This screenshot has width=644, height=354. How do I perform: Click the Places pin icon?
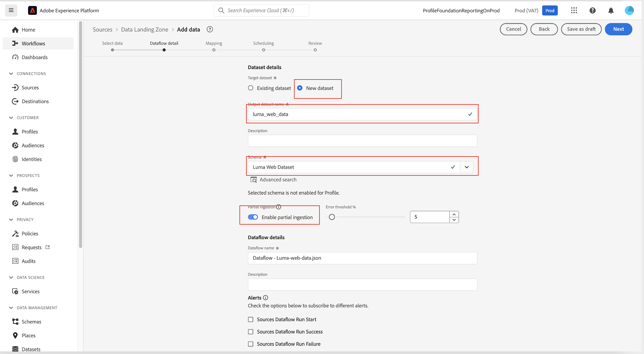point(15,335)
